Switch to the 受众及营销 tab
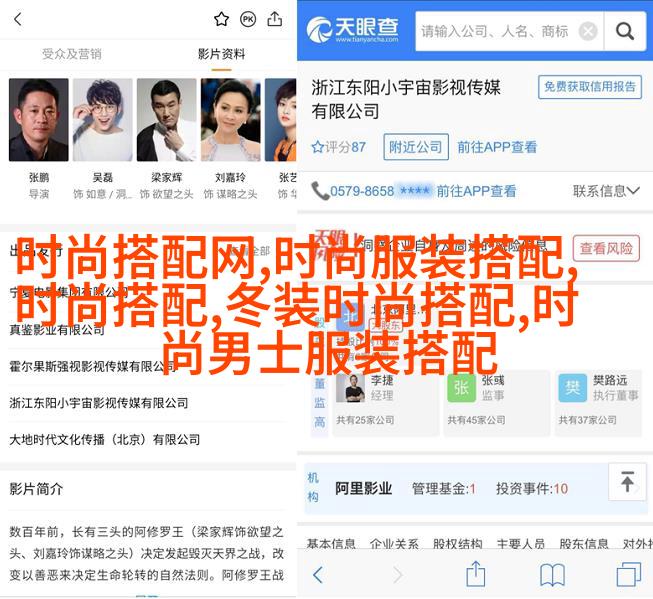The width and height of the screenshot is (653, 599). pyautogui.click(x=72, y=54)
